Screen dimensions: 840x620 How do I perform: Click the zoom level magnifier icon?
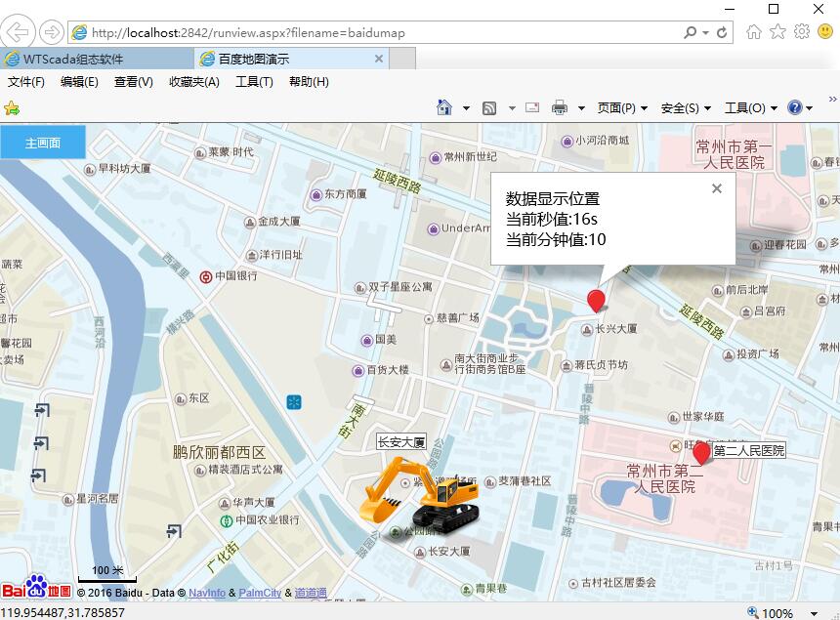click(753, 612)
